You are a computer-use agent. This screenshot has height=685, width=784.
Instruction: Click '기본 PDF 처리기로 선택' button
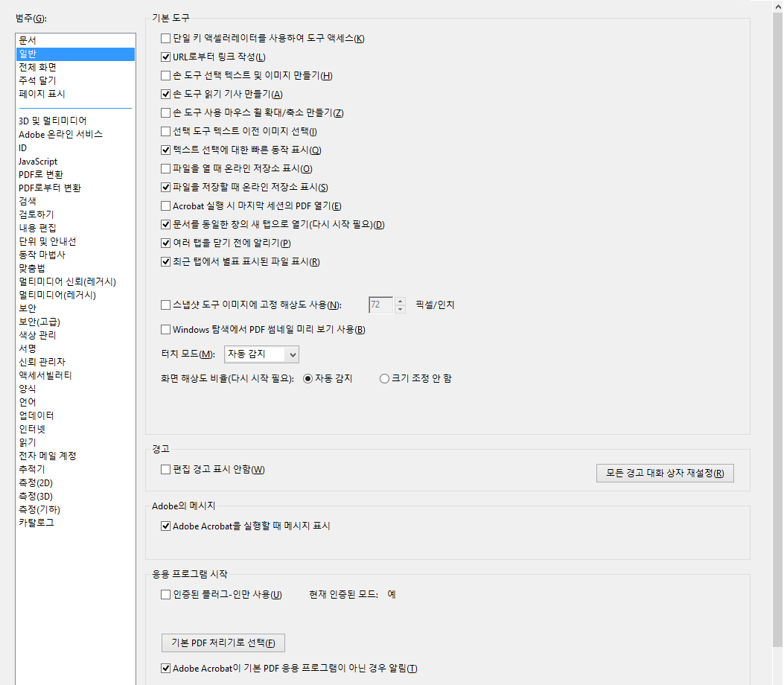(x=223, y=643)
